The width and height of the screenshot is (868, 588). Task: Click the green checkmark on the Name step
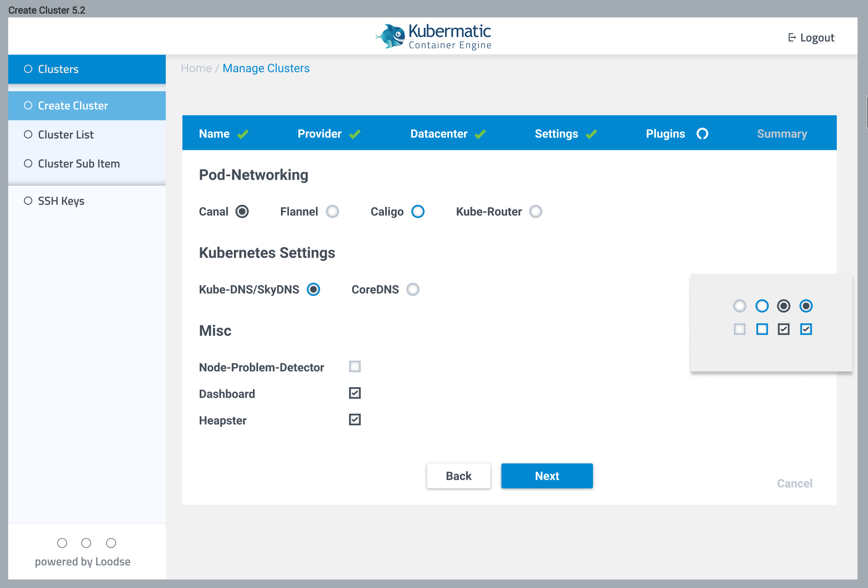pyautogui.click(x=243, y=134)
